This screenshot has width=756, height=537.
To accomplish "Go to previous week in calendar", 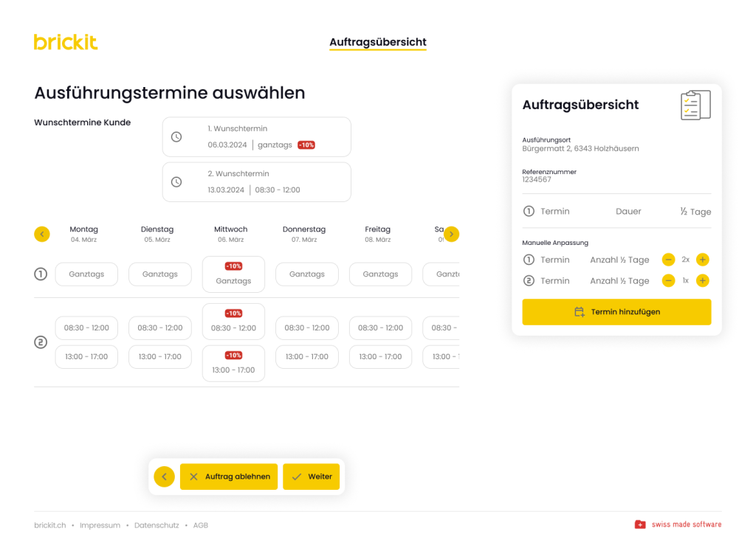I will coord(42,234).
